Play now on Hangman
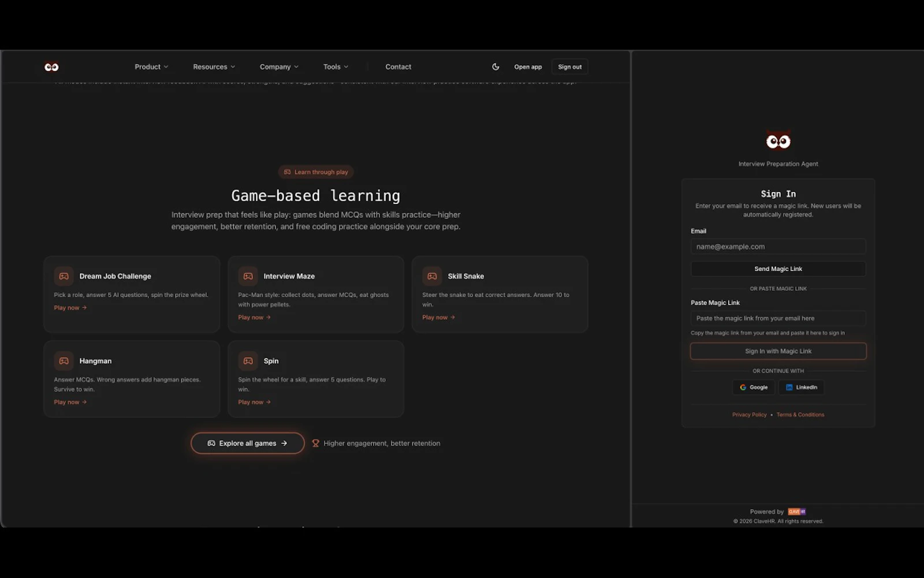This screenshot has width=924, height=578. pyautogui.click(x=70, y=402)
